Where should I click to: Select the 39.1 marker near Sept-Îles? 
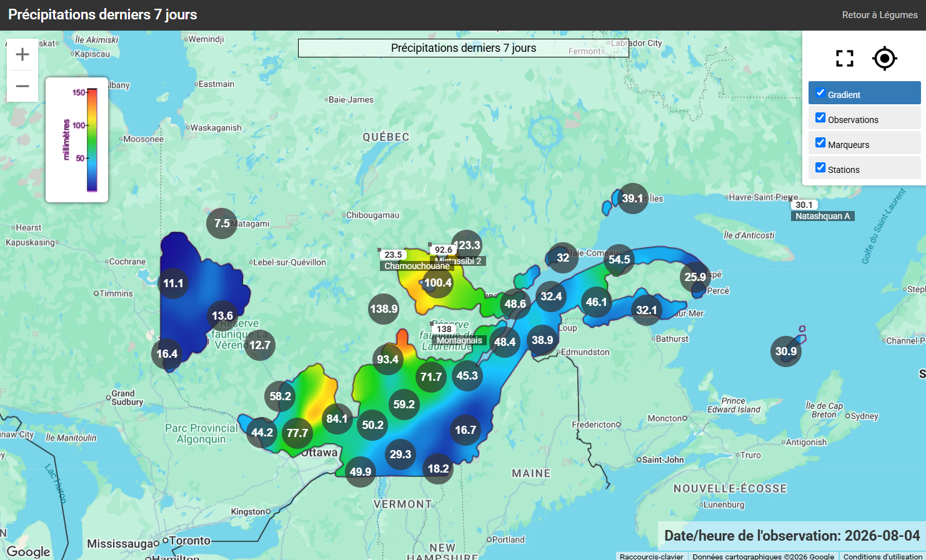click(x=633, y=199)
